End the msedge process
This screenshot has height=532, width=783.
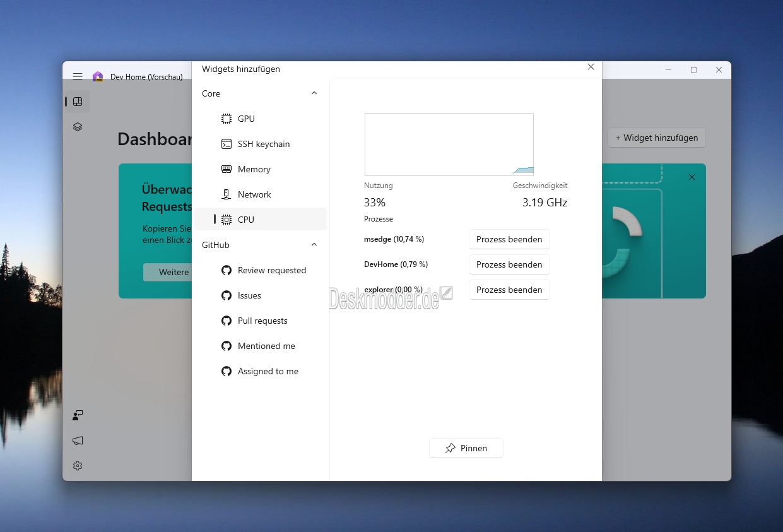pos(509,239)
